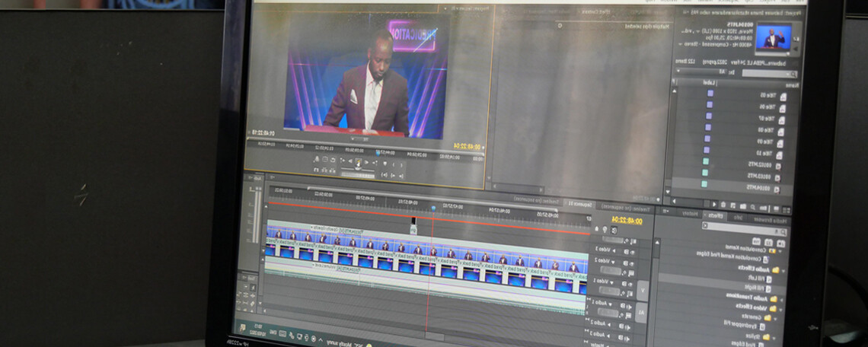
Task: Click the Extract button under program monitor
Action: 325,170
